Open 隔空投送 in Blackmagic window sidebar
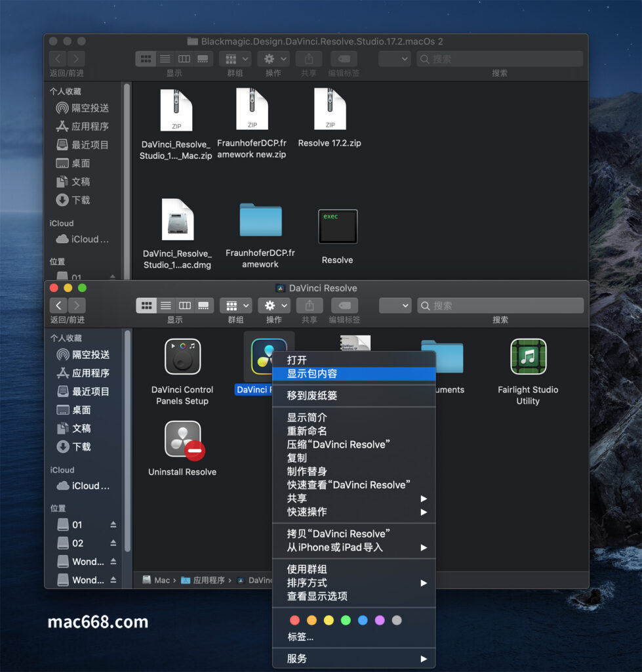 (82, 108)
